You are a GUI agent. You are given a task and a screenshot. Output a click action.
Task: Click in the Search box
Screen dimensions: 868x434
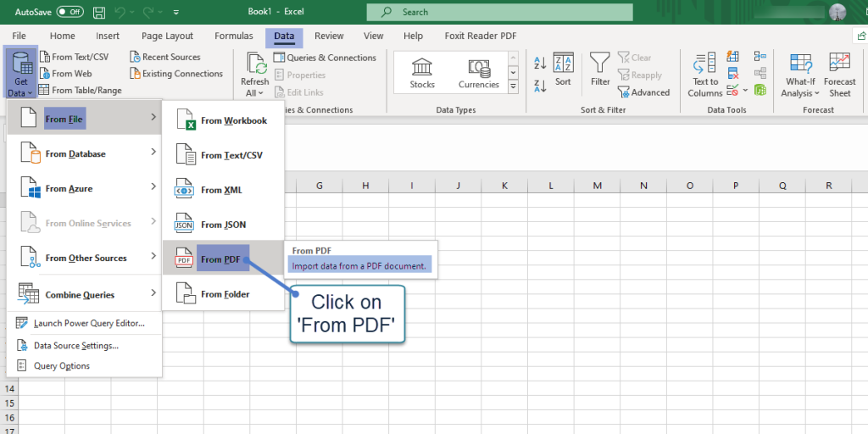point(499,12)
